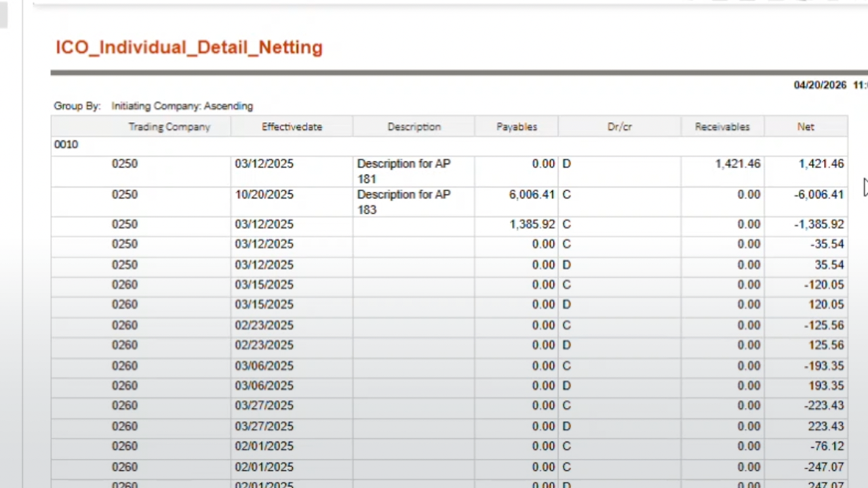
Task: Click the Effectivedate column header
Action: pos(292,127)
